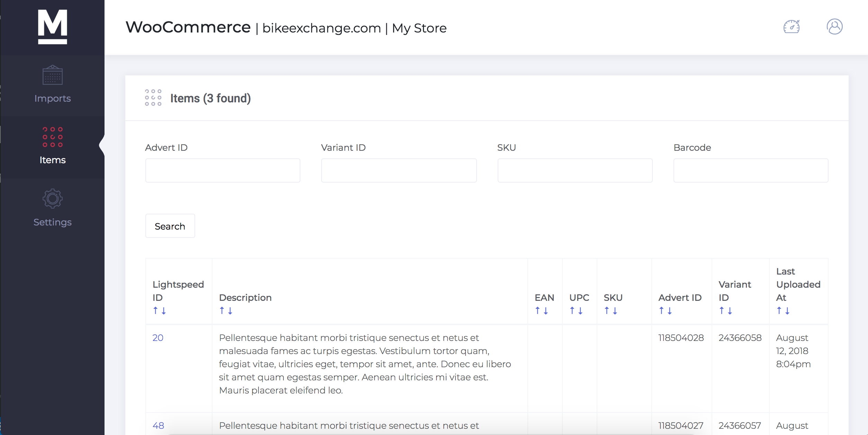Image resolution: width=868 pixels, height=435 pixels.
Task: Sort SKU column ascending
Action: [607, 311]
